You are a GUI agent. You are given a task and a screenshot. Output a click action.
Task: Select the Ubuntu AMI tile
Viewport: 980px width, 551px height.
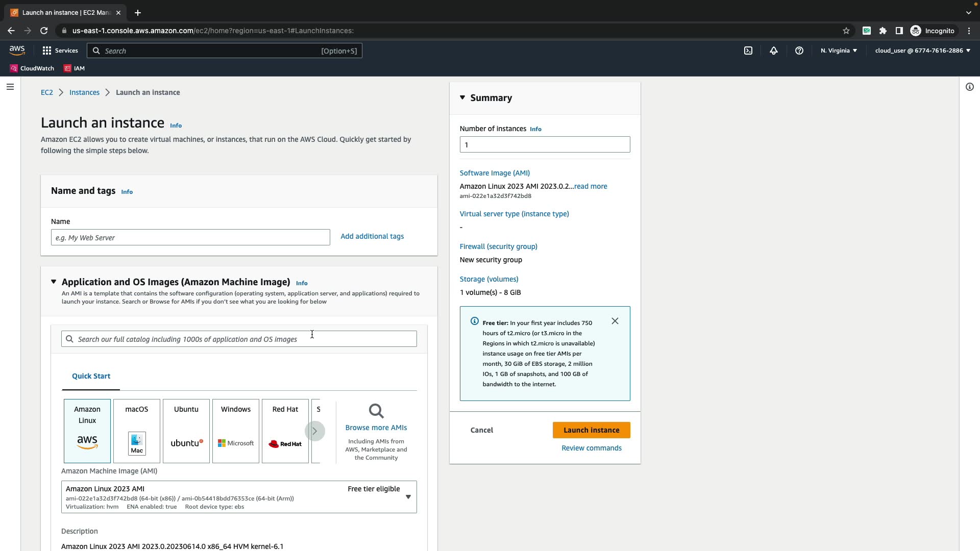[186, 431]
